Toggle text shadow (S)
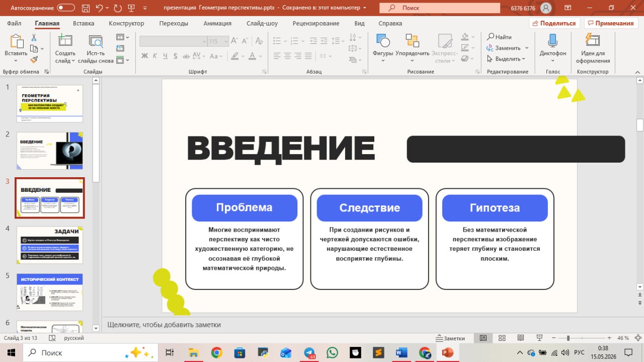This screenshot has height=362, width=644. pos(175,56)
